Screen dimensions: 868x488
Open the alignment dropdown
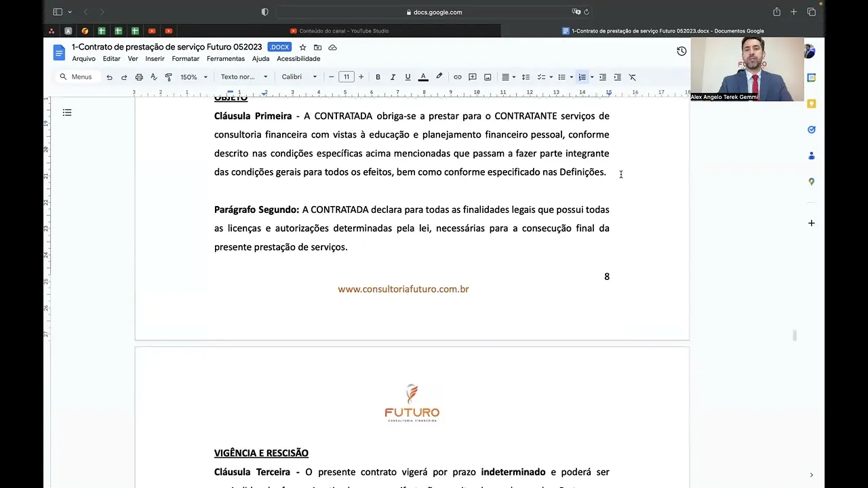pyautogui.click(x=507, y=77)
